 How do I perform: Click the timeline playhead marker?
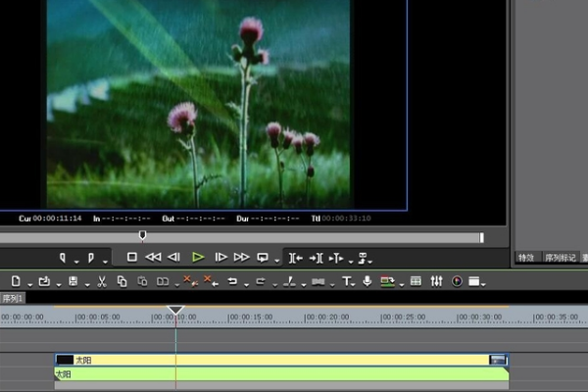pos(175,311)
